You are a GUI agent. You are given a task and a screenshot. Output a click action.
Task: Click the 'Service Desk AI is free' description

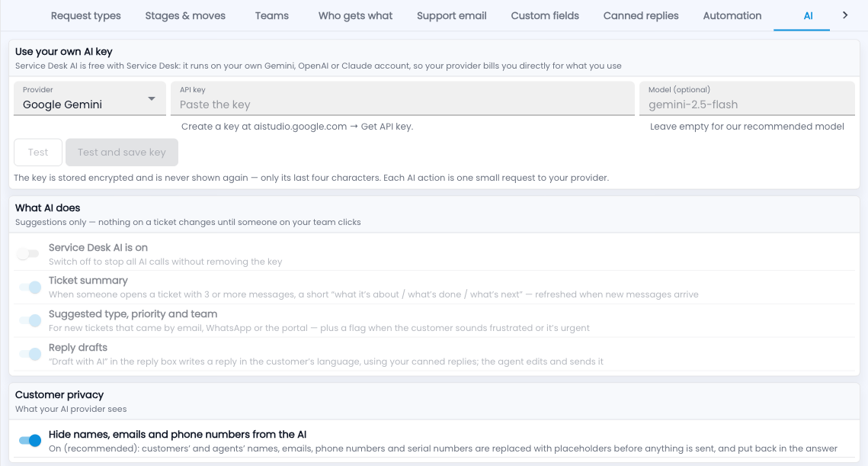[319, 66]
